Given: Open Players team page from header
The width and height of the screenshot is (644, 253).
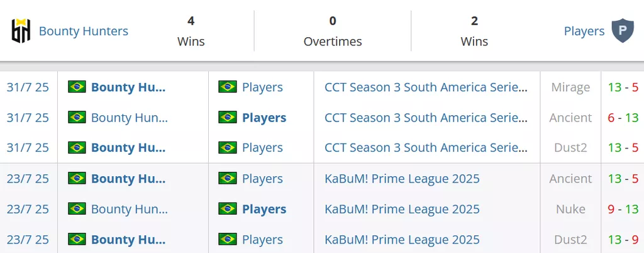Looking at the screenshot, I should coord(584,31).
